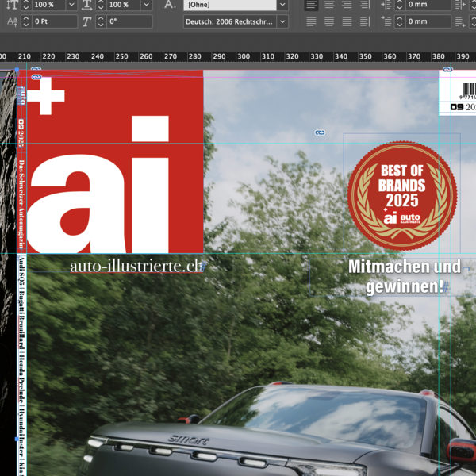Click the baseline shift icon
The image size is (476, 476).
point(12,21)
